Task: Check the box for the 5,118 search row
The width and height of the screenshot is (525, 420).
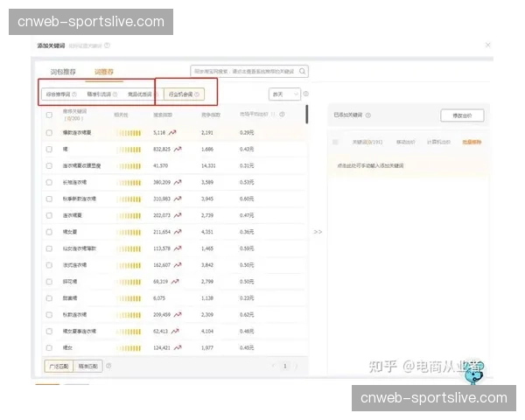Action: pos(49,133)
